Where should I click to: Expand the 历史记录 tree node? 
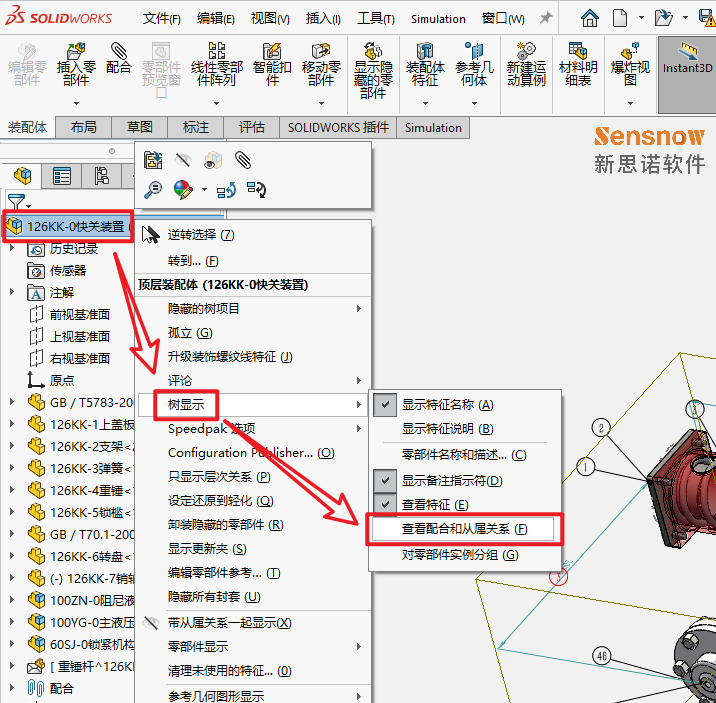(12, 249)
